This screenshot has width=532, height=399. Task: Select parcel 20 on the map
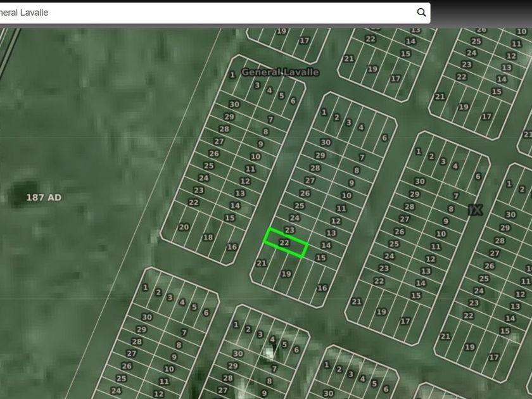184,227
